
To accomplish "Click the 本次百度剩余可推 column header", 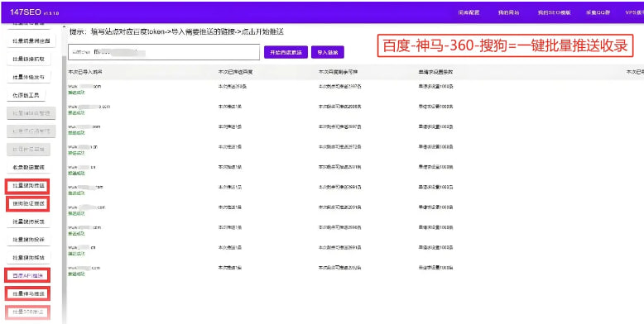I will 338,72.
